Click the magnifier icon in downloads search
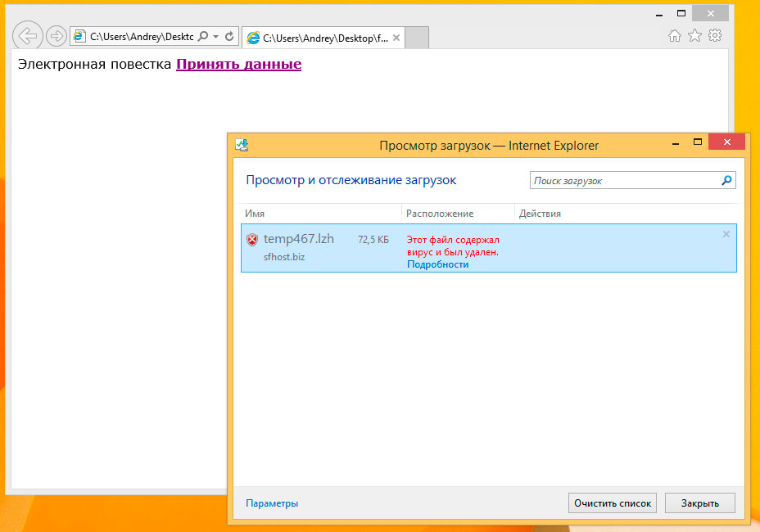Image resolution: width=760 pixels, height=532 pixels. [726, 180]
